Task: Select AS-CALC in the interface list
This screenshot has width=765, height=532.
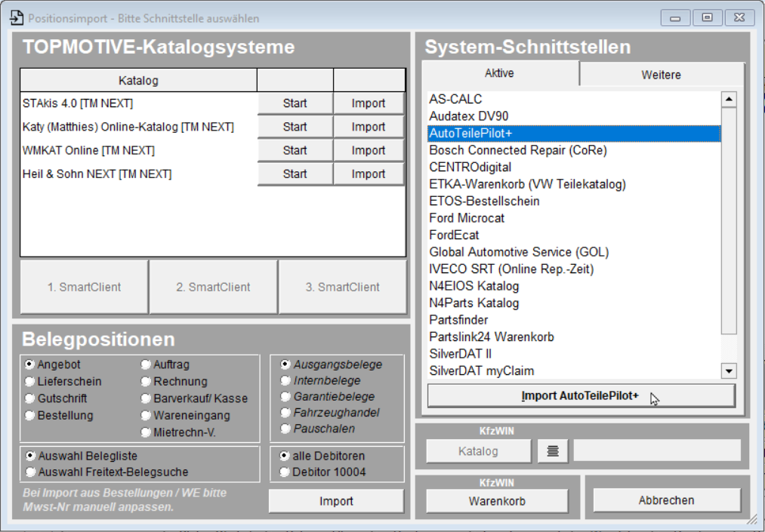Action: point(574,99)
